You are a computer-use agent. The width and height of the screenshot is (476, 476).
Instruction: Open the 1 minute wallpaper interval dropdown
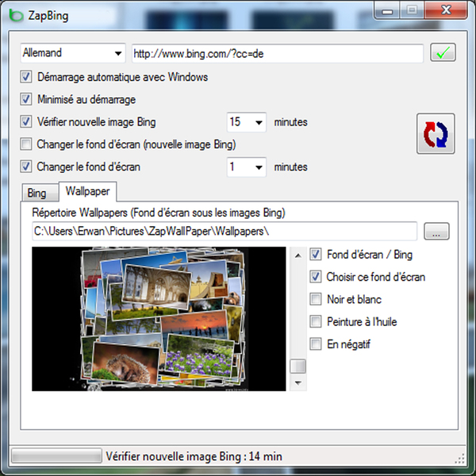coord(246,167)
